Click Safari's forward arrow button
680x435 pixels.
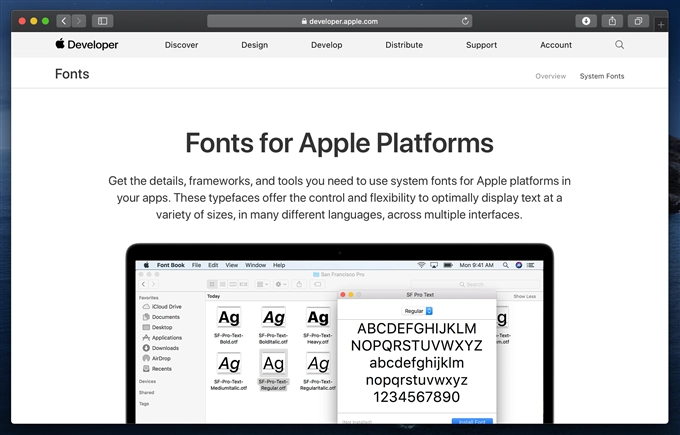tap(79, 21)
